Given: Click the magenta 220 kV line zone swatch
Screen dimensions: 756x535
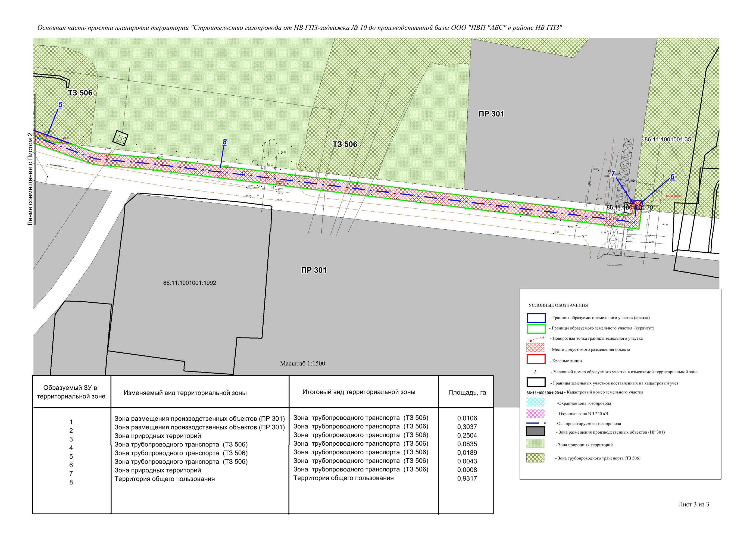Looking at the screenshot, I should click(x=535, y=413).
